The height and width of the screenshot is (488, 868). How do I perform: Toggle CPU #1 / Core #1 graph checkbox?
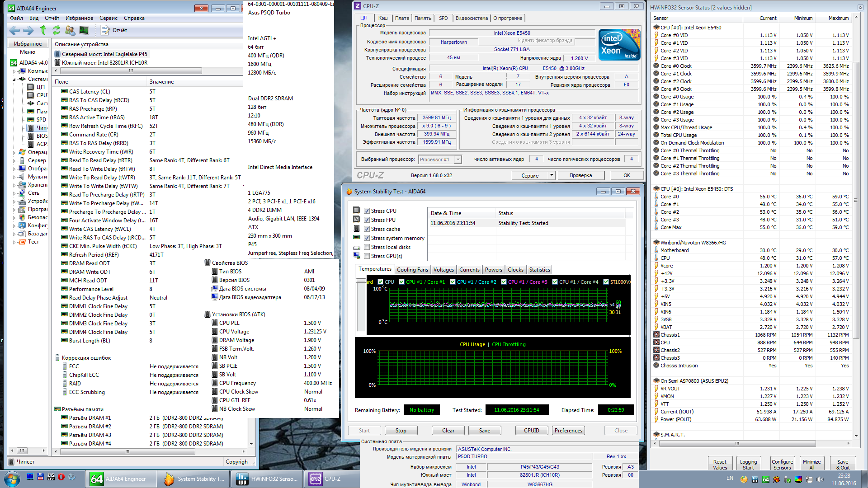(401, 282)
